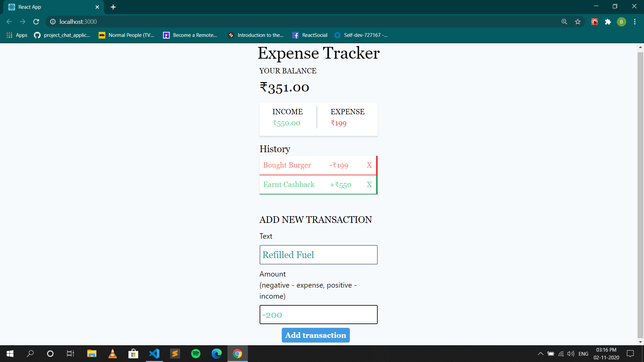Open a new browser tab
The image size is (644, 362).
pyautogui.click(x=113, y=7)
